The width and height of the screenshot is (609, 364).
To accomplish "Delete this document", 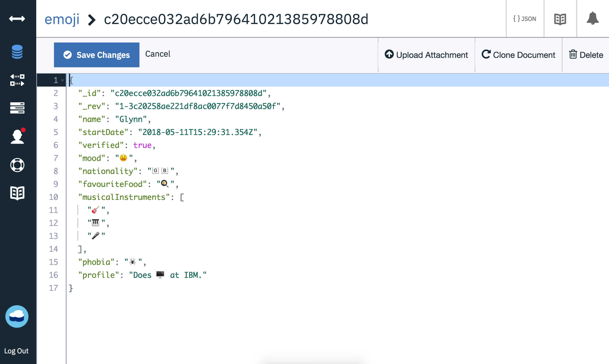I will (586, 55).
